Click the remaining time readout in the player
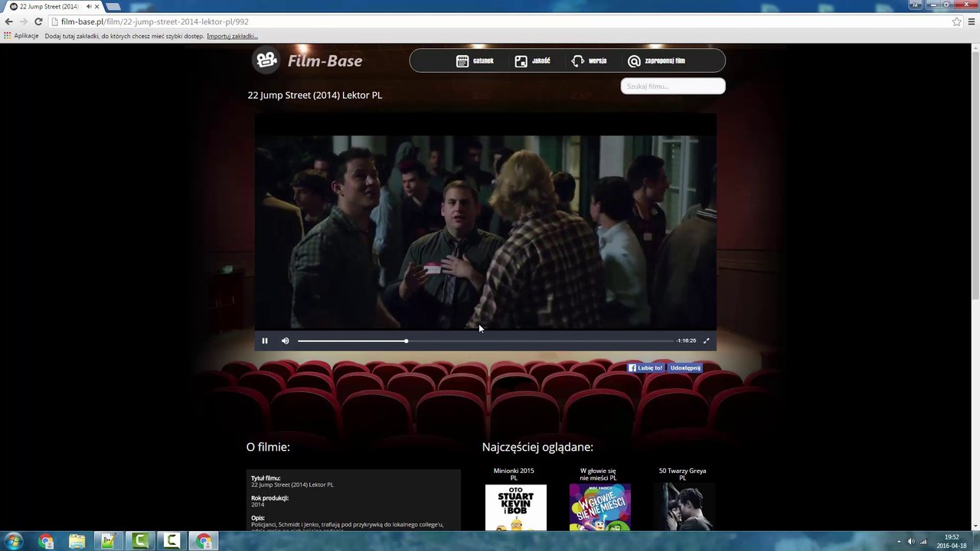 click(x=686, y=341)
